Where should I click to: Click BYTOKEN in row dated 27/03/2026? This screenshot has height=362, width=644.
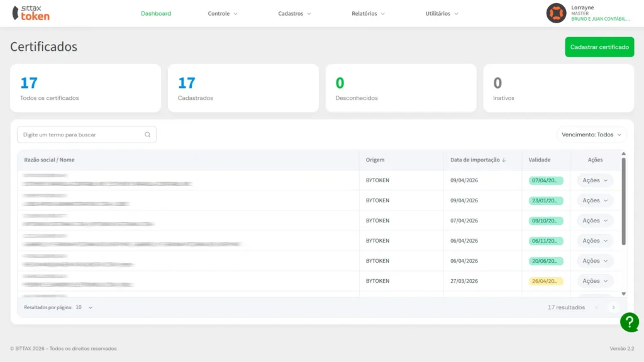click(x=377, y=281)
